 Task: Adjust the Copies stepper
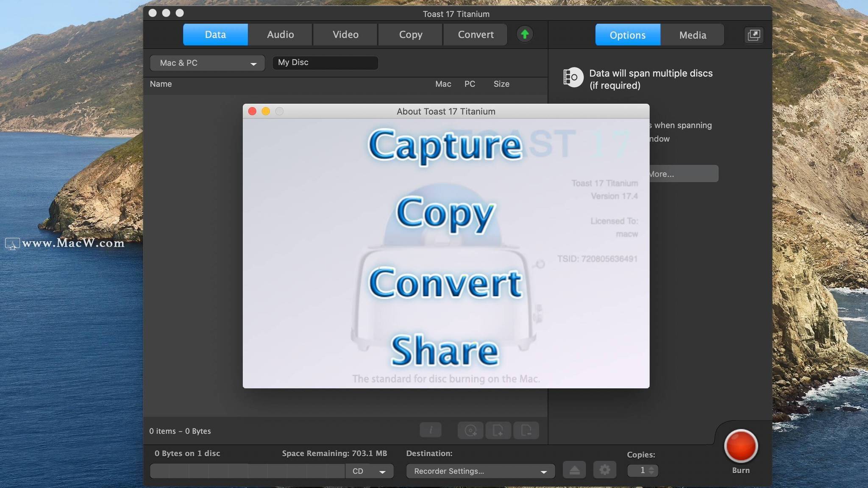[651, 470]
